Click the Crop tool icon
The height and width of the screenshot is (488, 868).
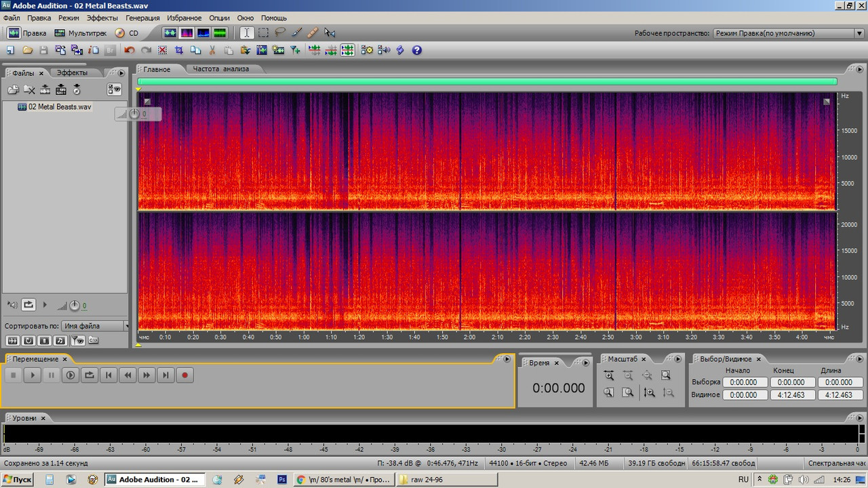(179, 50)
